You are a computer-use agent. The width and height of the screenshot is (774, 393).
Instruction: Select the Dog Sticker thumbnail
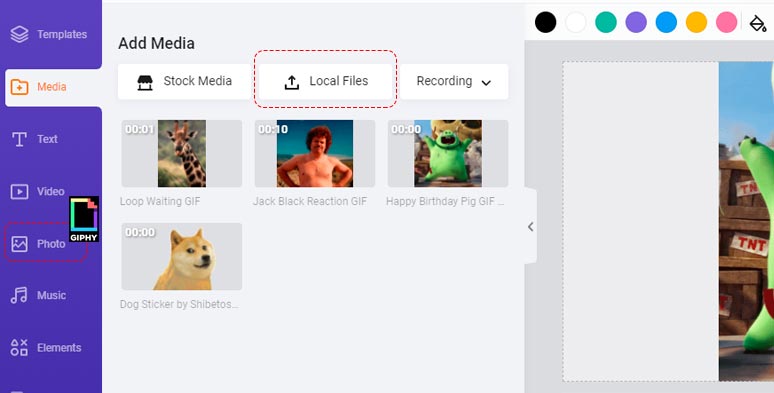pos(182,256)
